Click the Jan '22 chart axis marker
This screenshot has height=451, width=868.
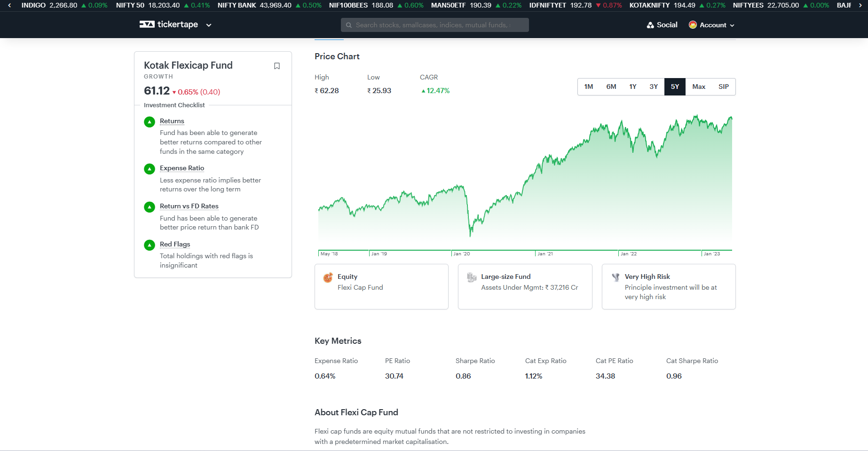click(628, 253)
